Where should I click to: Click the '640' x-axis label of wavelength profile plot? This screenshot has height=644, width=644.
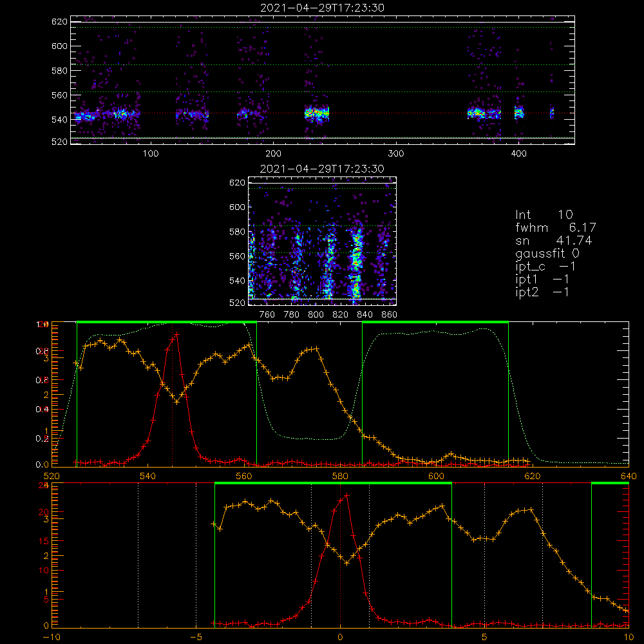pos(629,477)
